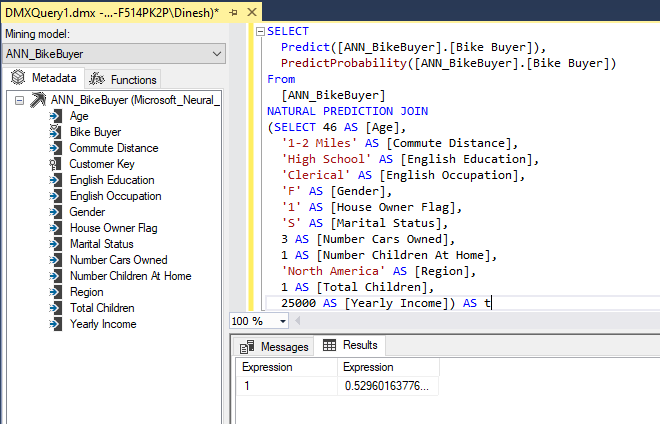Select the Number Cars Owned tree item
The width and height of the screenshot is (660, 424).
[119, 260]
